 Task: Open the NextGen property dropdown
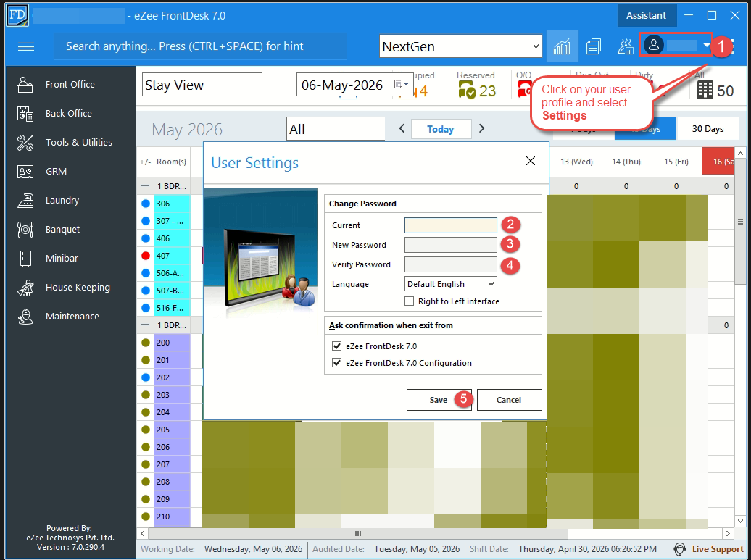pyautogui.click(x=461, y=46)
